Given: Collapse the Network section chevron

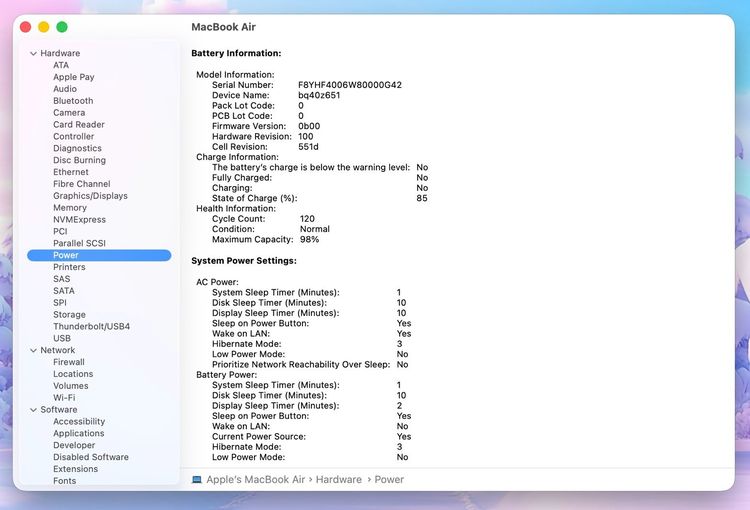Looking at the screenshot, I should tap(33, 351).
